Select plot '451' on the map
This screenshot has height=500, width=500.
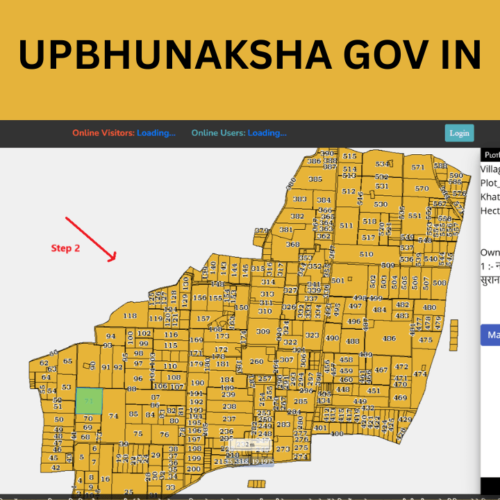(x=373, y=390)
